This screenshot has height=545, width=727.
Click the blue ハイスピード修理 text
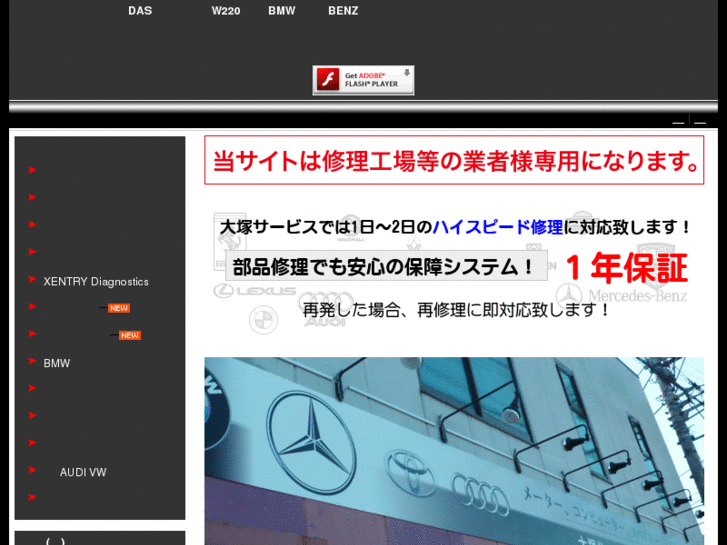click(497, 227)
